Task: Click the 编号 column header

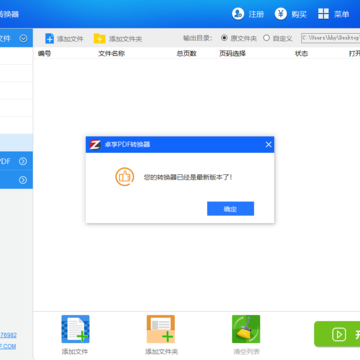Action: click(44, 53)
